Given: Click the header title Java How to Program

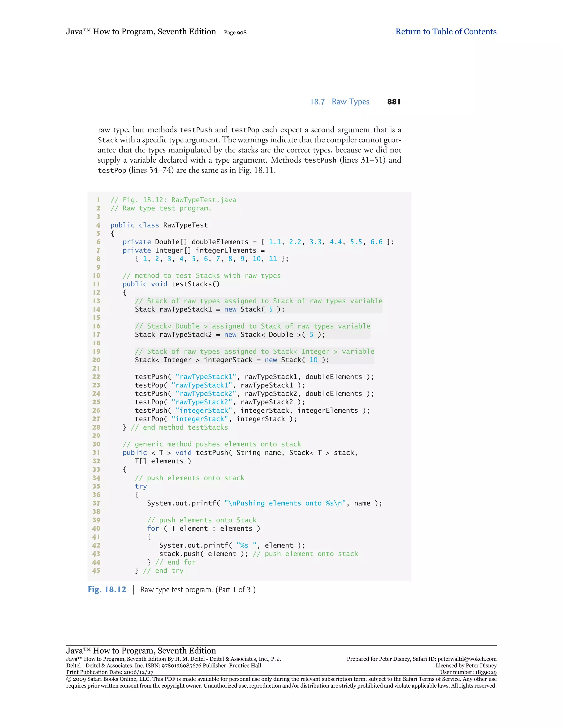Looking at the screenshot, I should pos(141,32).
